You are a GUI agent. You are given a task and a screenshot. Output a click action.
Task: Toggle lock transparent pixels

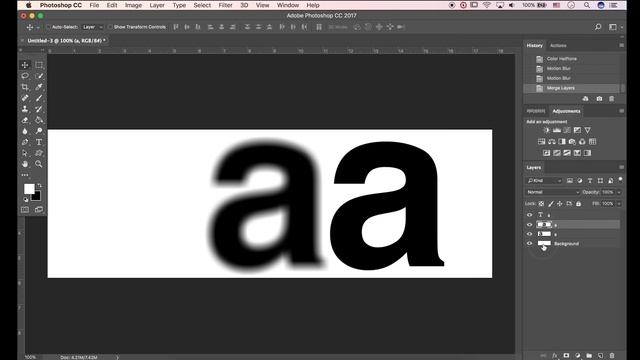click(x=541, y=203)
